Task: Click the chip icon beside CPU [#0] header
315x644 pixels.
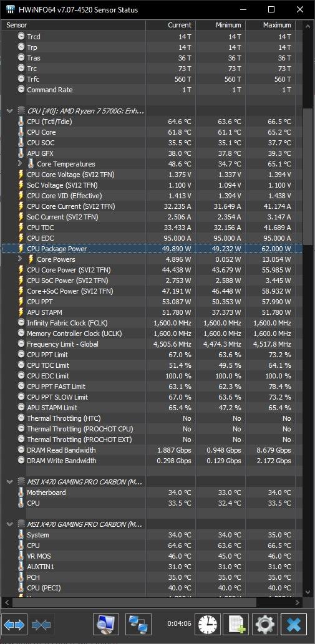Action: pyautogui.click(x=21, y=111)
